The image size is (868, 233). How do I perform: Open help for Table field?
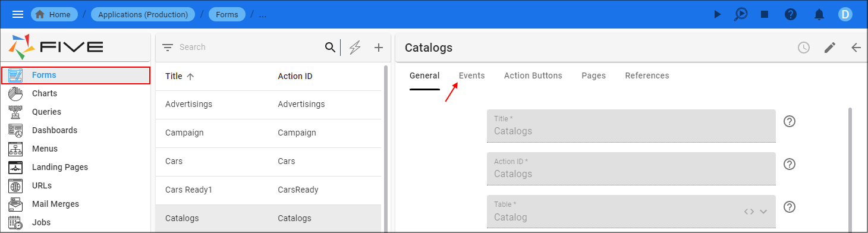pos(790,207)
